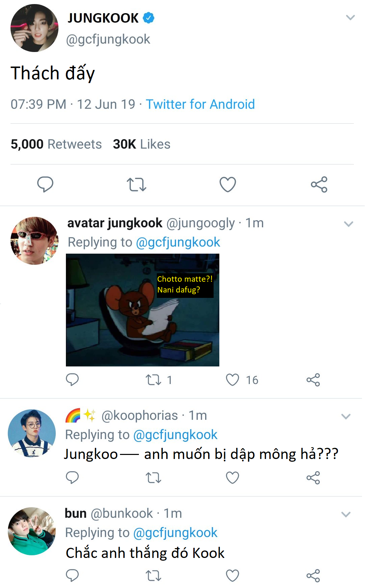Like the main JUNGKOOK tweet

(x=228, y=184)
